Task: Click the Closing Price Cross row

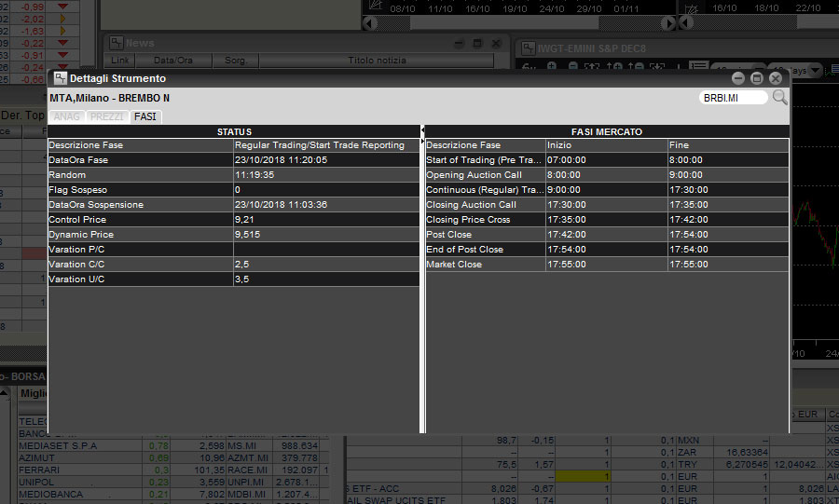Action: 607,220
